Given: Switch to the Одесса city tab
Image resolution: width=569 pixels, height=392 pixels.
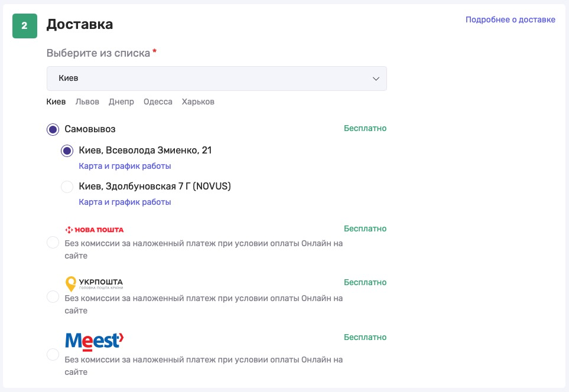Looking at the screenshot, I should coord(157,102).
